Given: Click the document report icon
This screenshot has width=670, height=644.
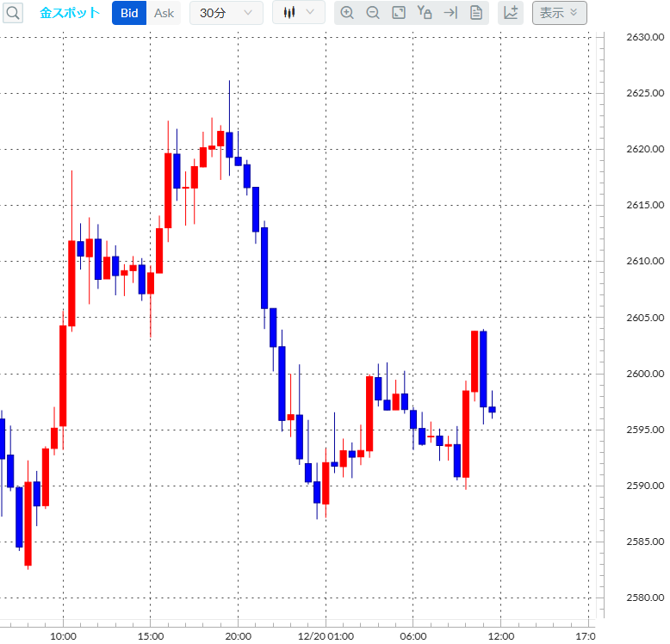Looking at the screenshot, I should click(x=476, y=13).
